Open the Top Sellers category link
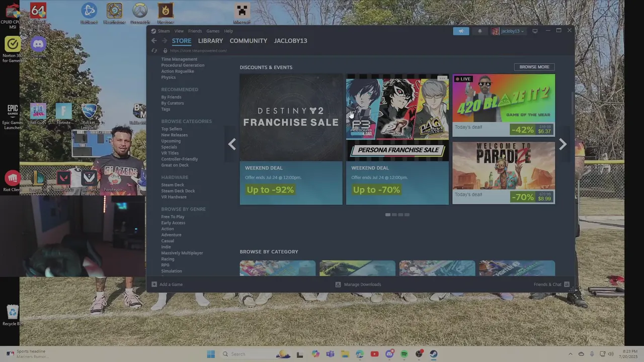Image resolution: width=644 pixels, height=362 pixels. [x=172, y=129]
